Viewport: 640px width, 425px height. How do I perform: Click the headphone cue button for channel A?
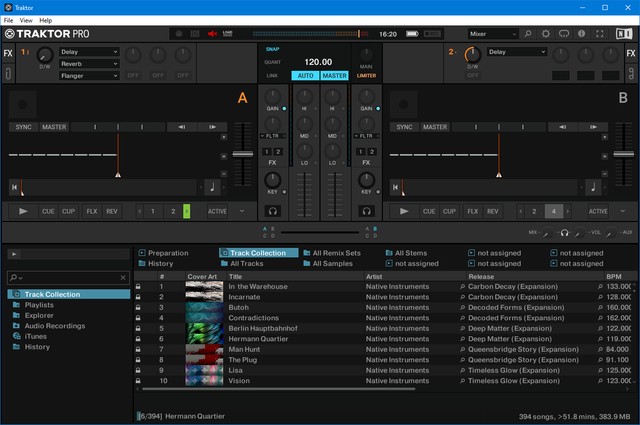tap(272, 211)
